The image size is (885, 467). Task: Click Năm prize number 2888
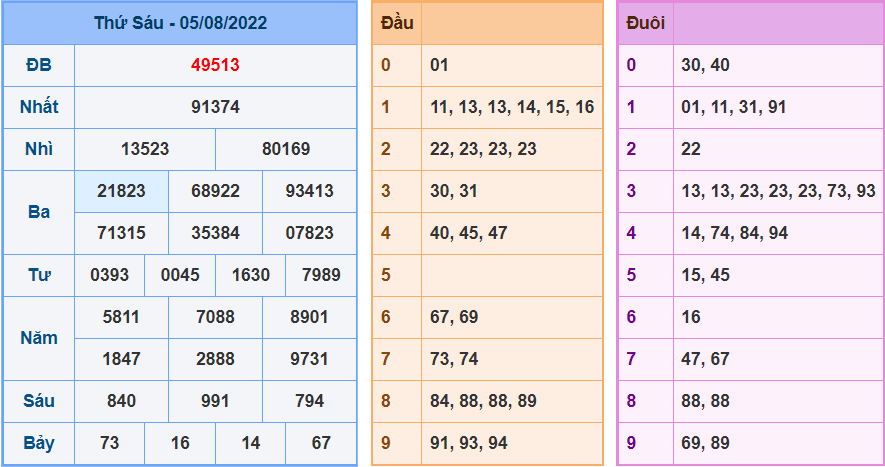pyautogui.click(x=215, y=359)
